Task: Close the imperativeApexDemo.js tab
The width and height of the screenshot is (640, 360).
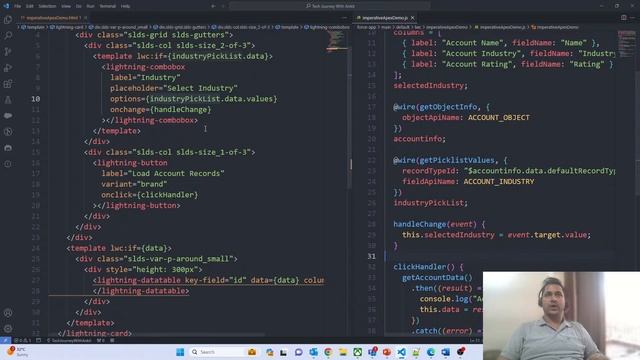Action: 413,18
